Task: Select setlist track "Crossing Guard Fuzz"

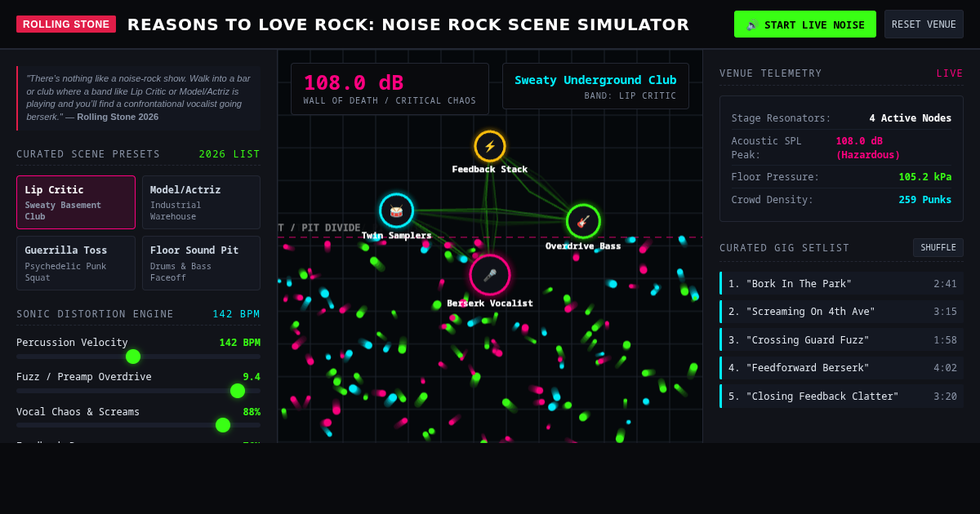Action: pyautogui.click(x=841, y=340)
